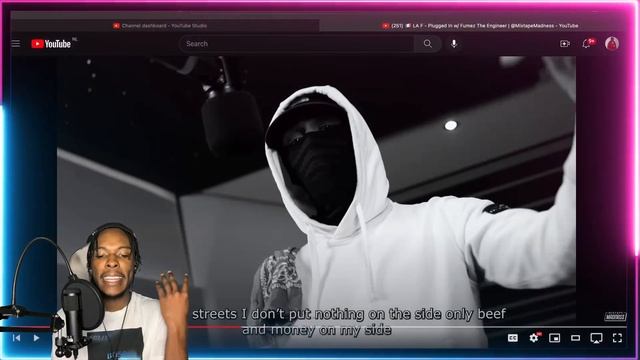Enter full screen mode
This screenshot has width=640, height=360.
(617, 338)
